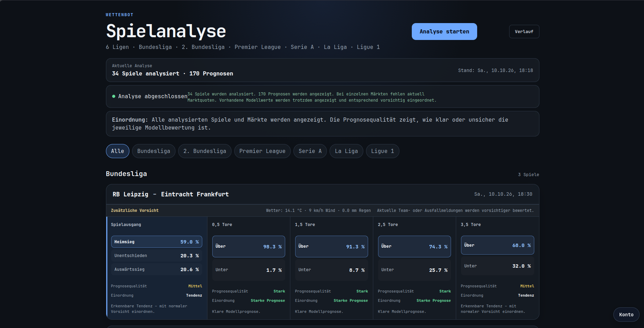The height and width of the screenshot is (328, 644).
Task: Click the 3 Spiele count
Action: pyautogui.click(x=528, y=174)
